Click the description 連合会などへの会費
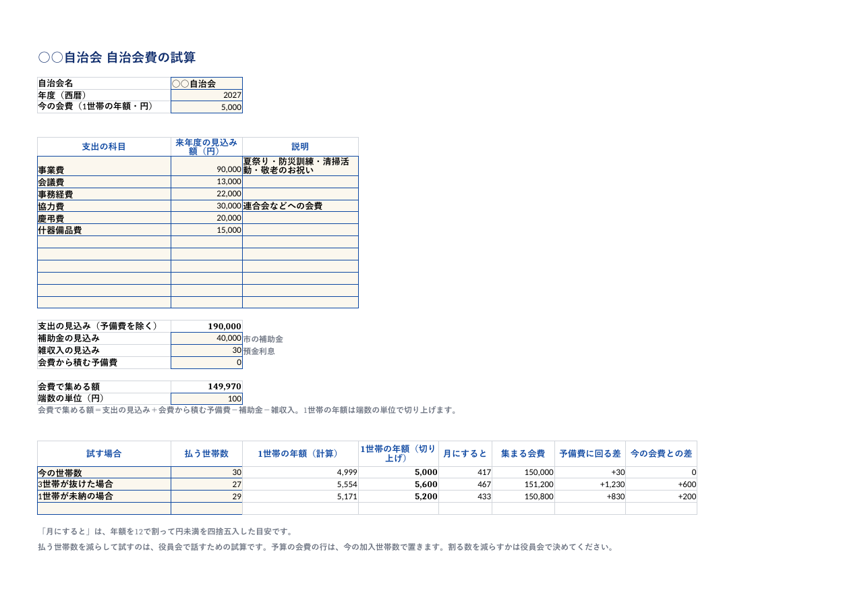 [x=300, y=206]
